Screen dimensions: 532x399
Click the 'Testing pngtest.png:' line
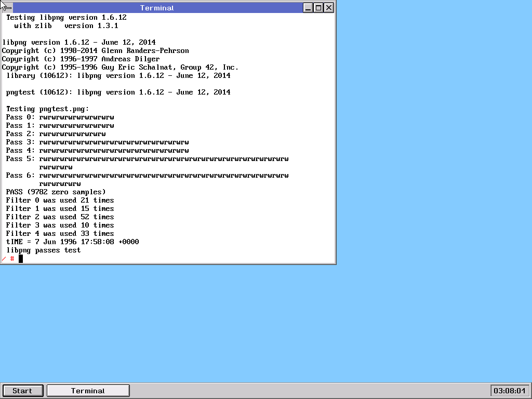click(48, 109)
